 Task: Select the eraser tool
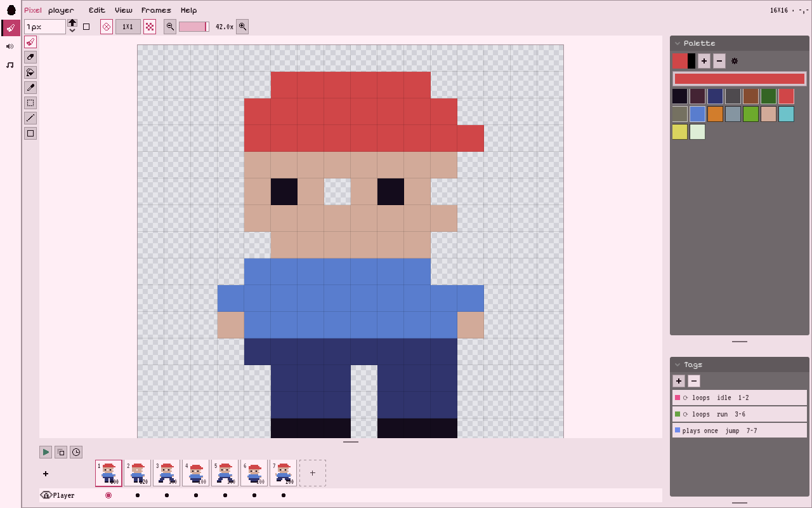(30, 57)
